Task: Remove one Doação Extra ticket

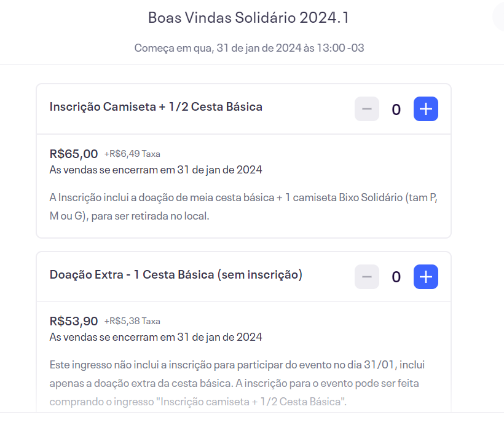Action: [367, 277]
